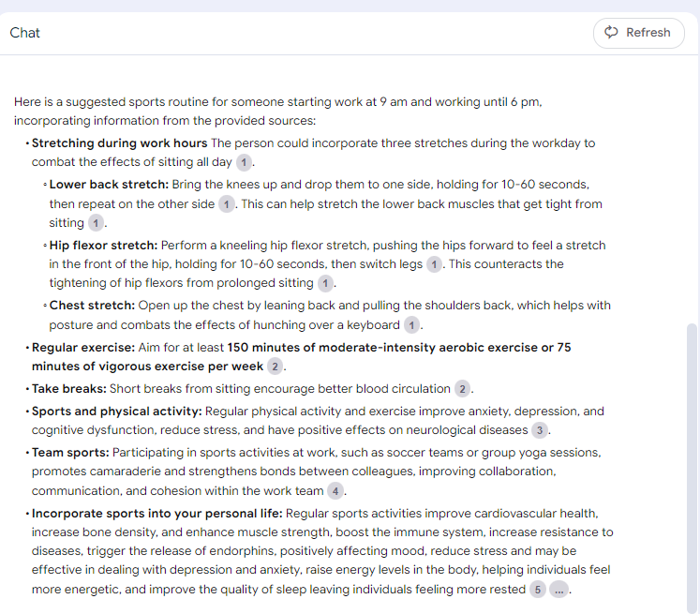Click citation 1 after 'tight from sitting'
Screen dimensions: 700x614
[96, 223]
